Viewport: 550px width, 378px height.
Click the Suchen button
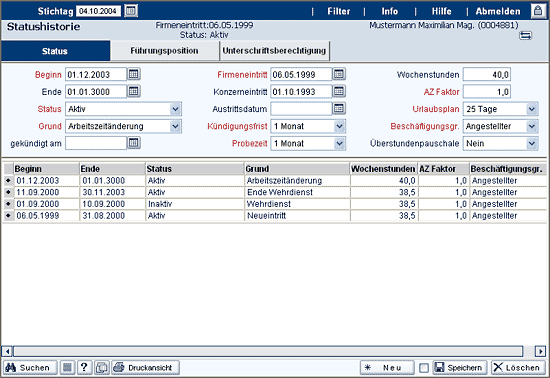pyautogui.click(x=30, y=367)
